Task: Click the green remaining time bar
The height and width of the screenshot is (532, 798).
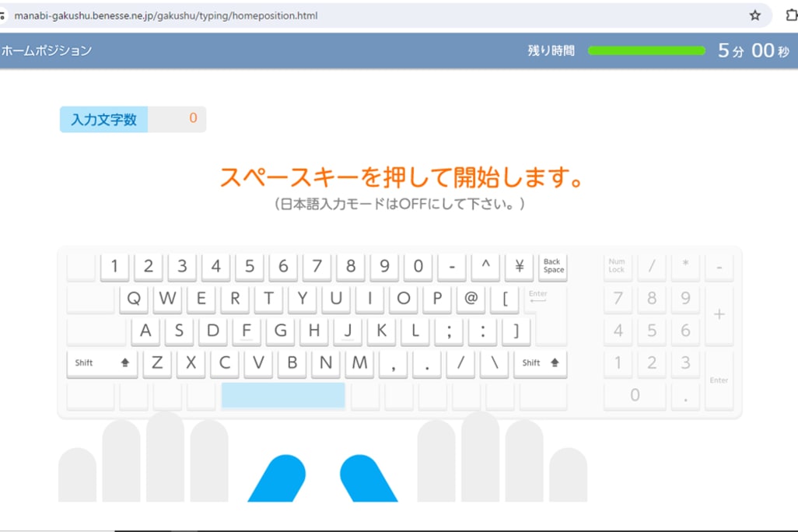Action: pyautogui.click(x=646, y=51)
